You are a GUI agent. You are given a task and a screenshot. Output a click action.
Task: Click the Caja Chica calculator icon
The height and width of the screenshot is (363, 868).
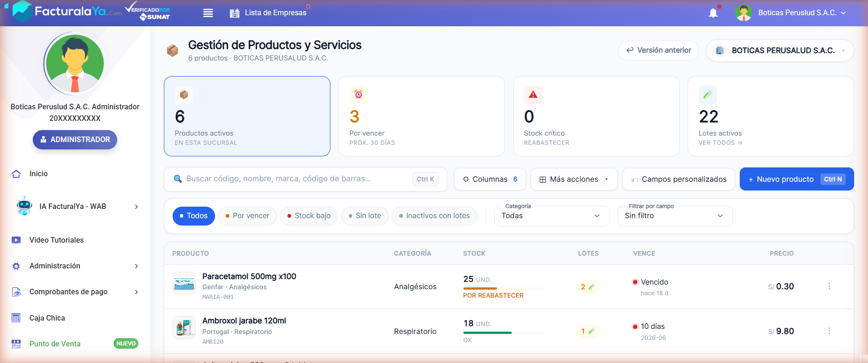[x=16, y=318]
